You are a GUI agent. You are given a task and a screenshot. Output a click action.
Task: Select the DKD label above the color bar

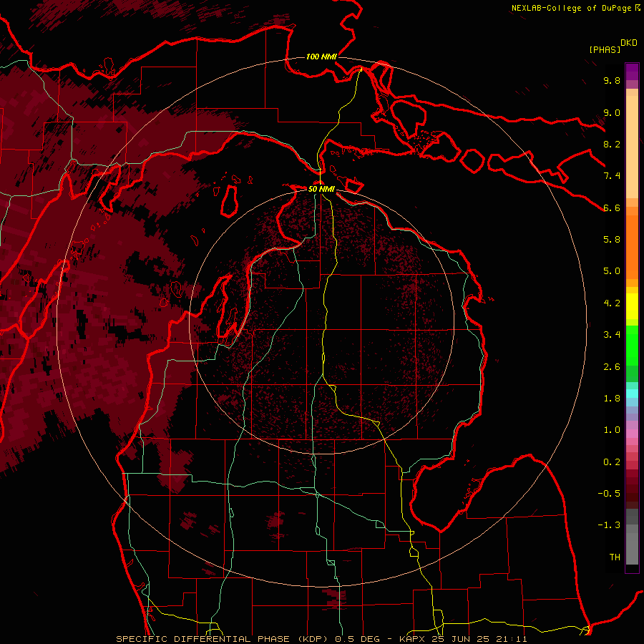(629, 43)
